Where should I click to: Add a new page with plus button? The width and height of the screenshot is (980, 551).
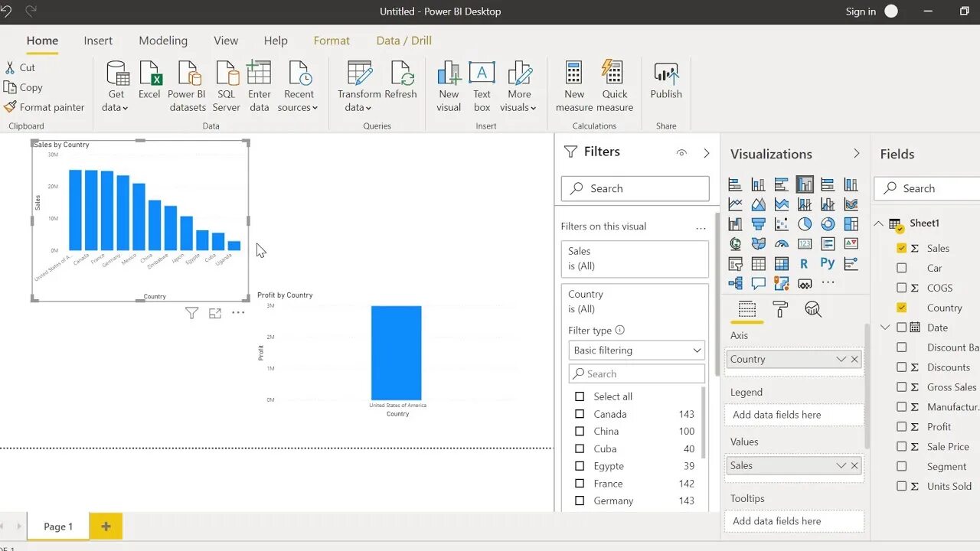[x=106, y=527]
